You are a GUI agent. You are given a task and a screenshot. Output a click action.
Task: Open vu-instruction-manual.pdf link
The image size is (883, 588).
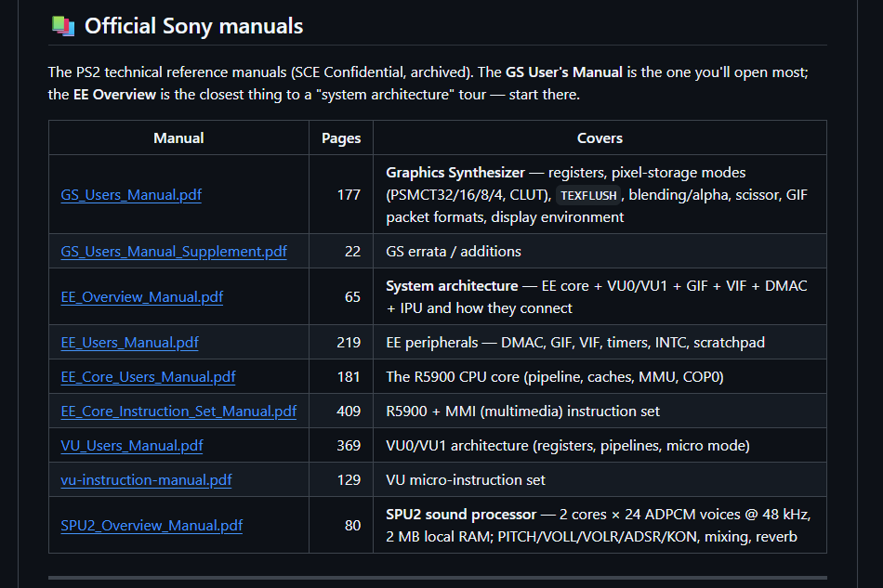[x=147, y=480]
